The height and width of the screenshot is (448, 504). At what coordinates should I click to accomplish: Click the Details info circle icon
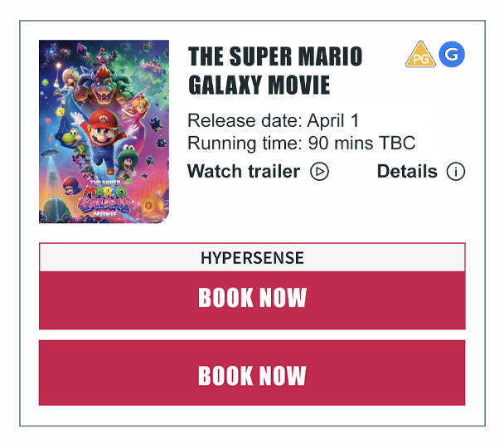click(x=456, y=172)
